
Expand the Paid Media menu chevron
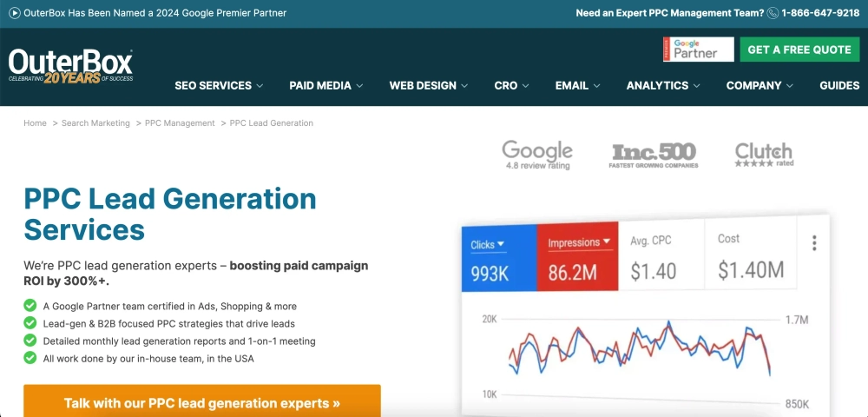359,86
